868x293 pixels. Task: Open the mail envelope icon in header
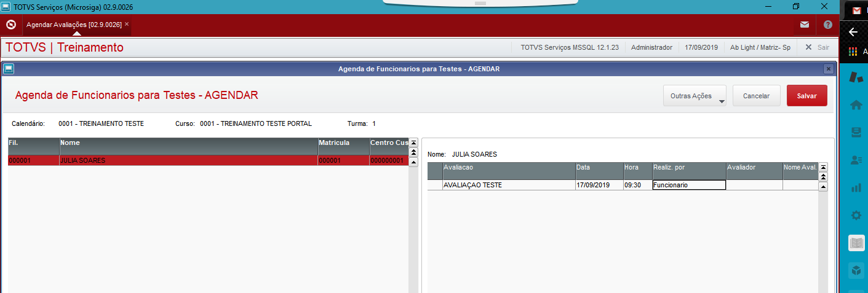point(805,25)
